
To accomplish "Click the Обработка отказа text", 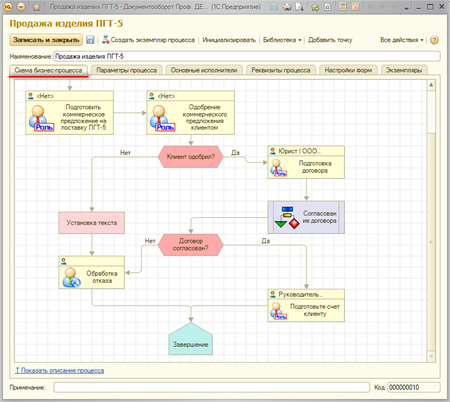I will [102, 277].
